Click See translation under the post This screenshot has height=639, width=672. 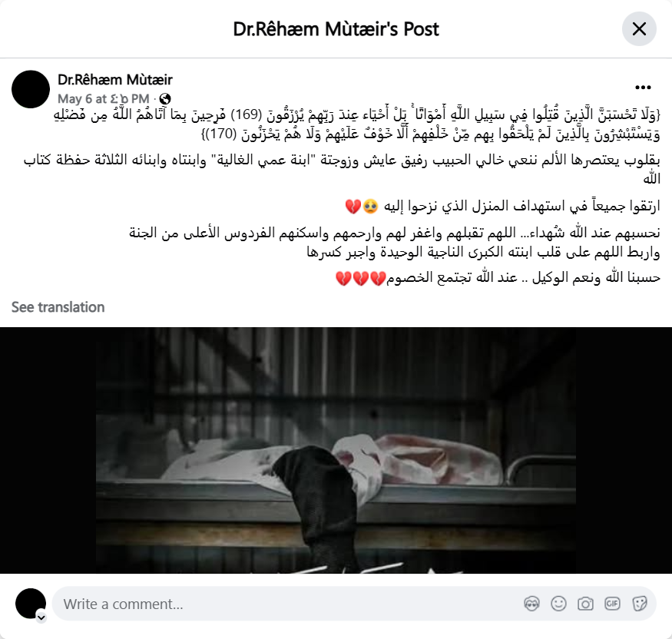[58, 307]
